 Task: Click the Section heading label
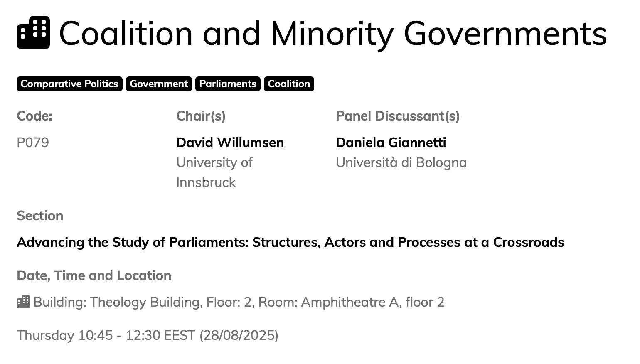click(x=40, y=216)
